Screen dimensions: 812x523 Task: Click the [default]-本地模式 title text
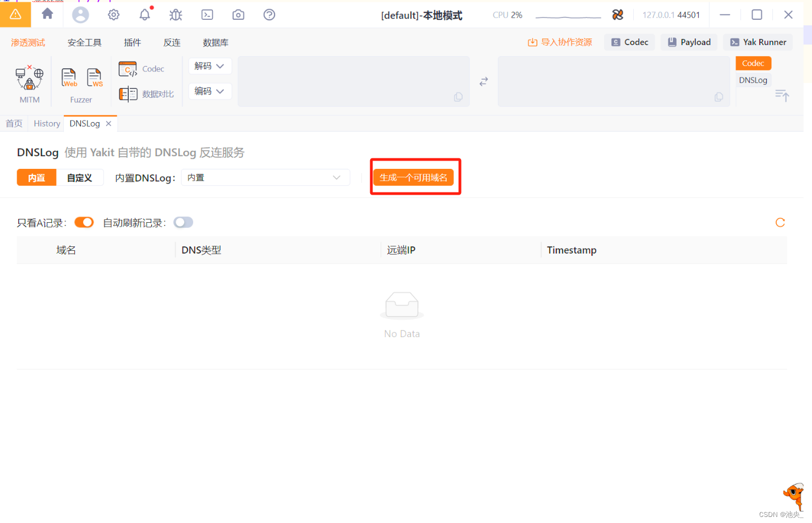[x=421, y=15]
